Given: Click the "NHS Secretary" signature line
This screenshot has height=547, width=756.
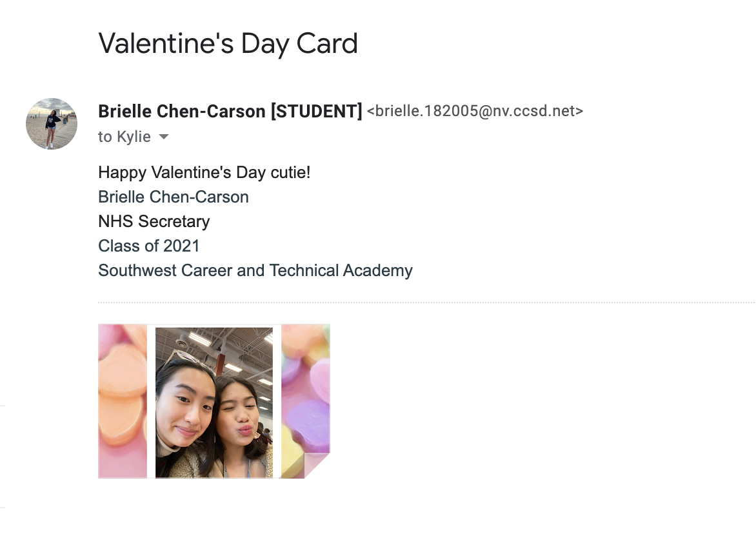Looking at the screenshot, I should click(154, 221).
